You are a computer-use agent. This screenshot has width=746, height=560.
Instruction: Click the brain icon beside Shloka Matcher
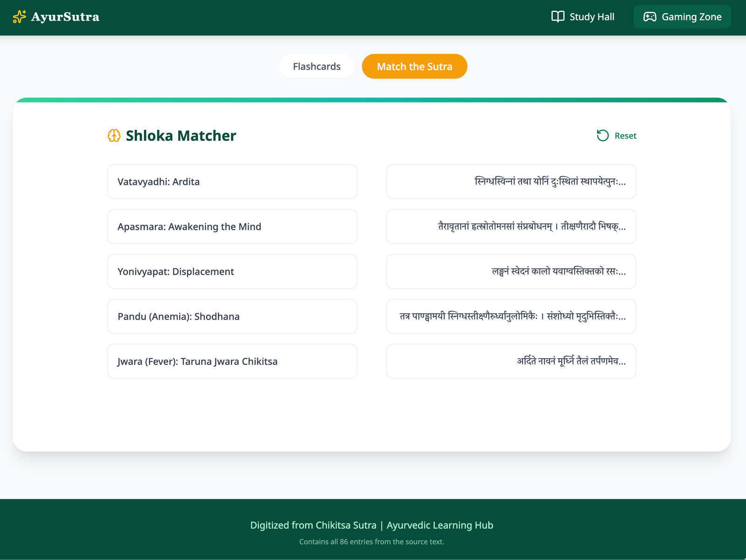point(114,136)
